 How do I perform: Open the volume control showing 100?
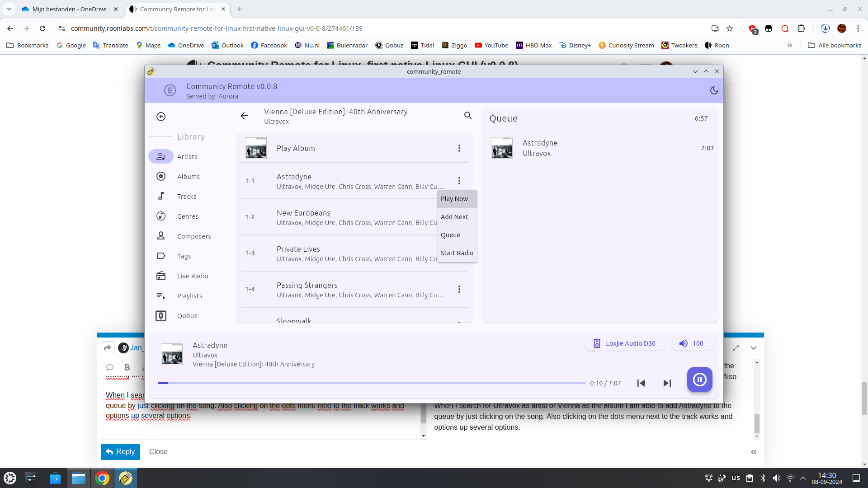[x=692, y=343]
